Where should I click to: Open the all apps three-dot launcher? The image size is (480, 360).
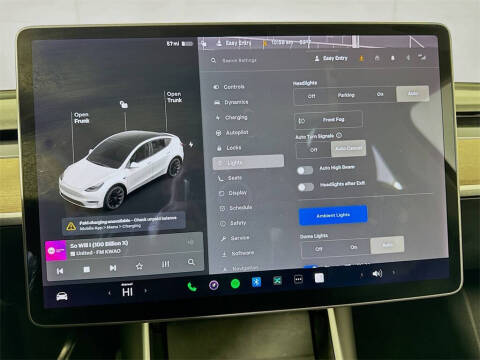[298, 279]
